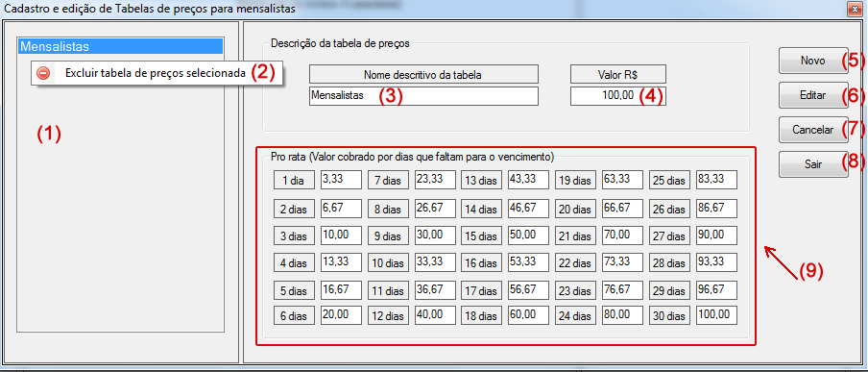Viewport: 868px width, 372px height.
Task: Close the Cadastro e edição window
Action: (x=855, y=9)
